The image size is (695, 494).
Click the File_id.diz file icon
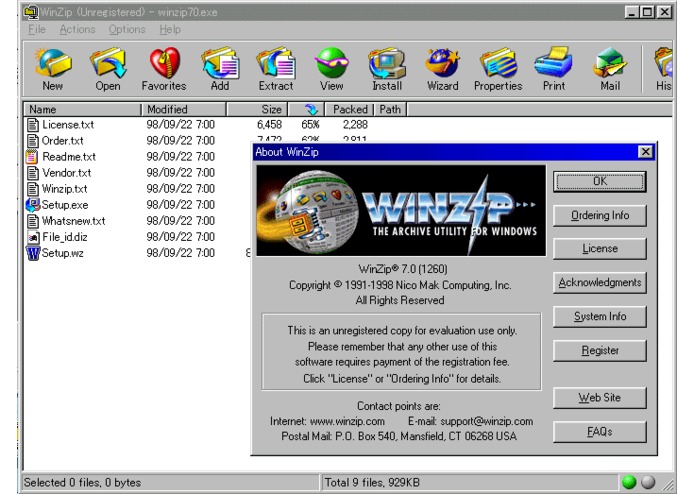33,237
